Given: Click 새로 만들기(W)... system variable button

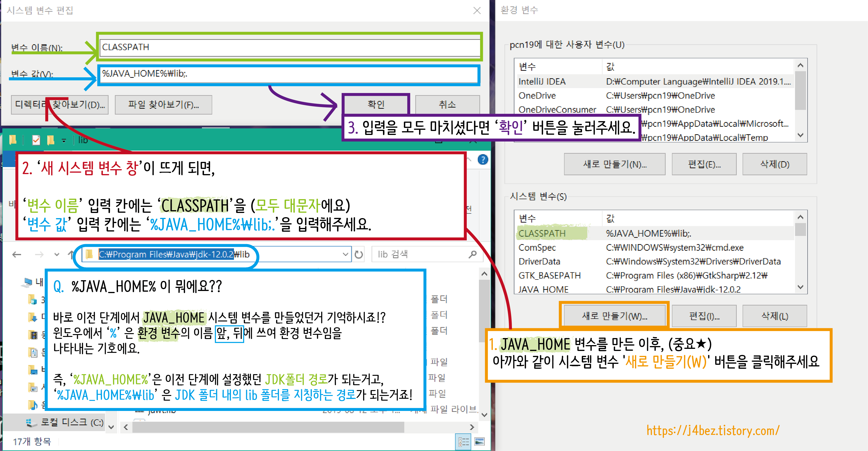Looking at the screenshot, I should pyautogui.click(x=614, y=316).
